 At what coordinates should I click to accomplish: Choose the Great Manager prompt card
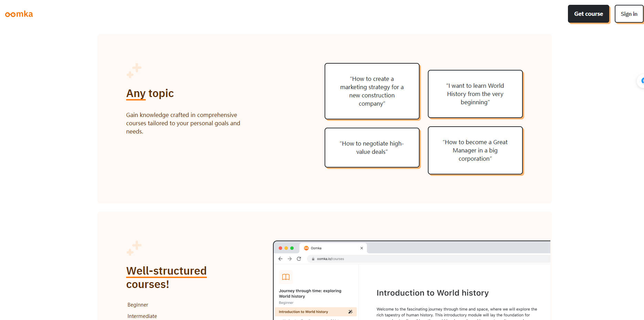475,150
